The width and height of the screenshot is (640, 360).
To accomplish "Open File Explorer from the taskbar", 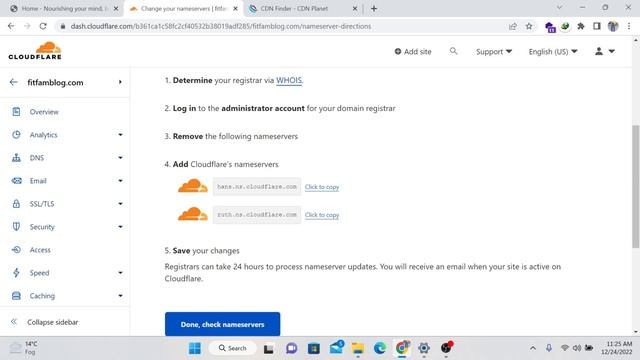I will pyautogui.click(x=358, y=348).
